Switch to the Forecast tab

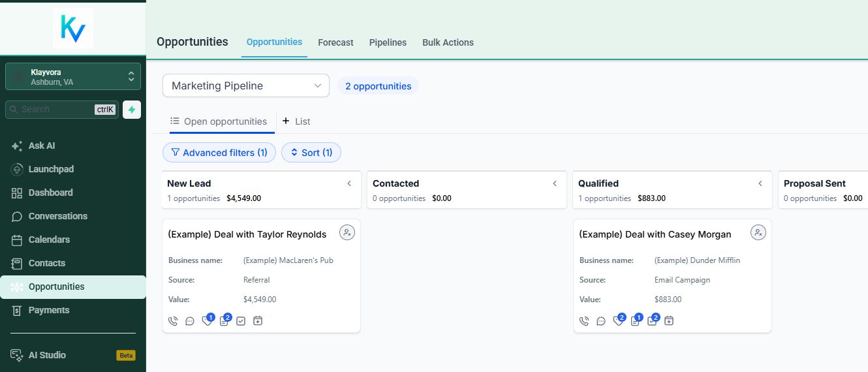click(x=335, y=42)
